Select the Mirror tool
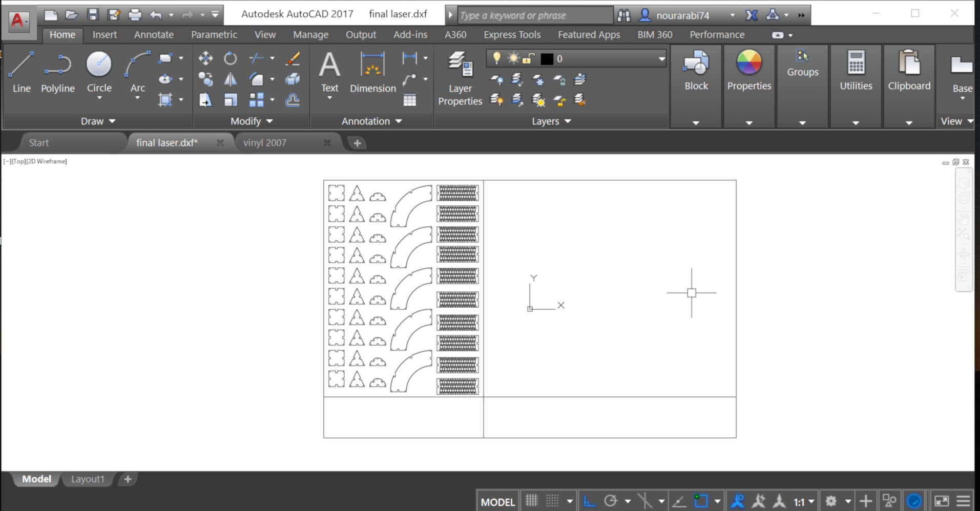Image resolution: width=980 pixels, height=511 pixels. (231, 79)
